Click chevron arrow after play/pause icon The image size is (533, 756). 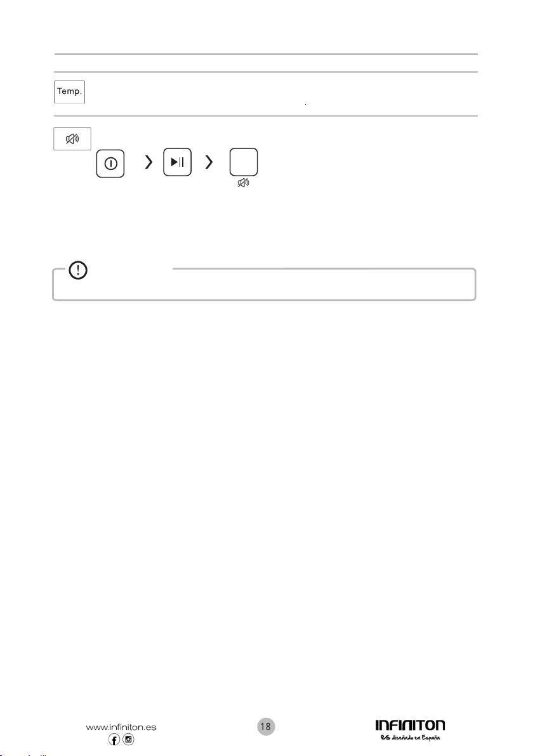point(209,162)
